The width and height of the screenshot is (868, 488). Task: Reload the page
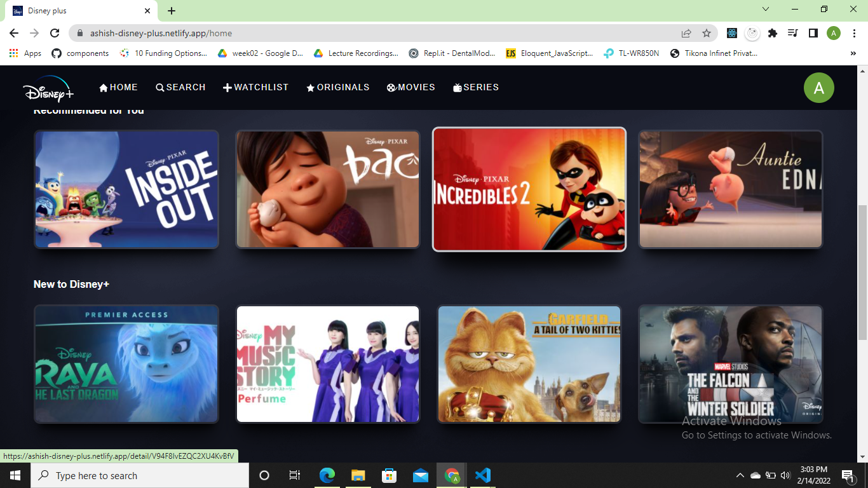[55, 33]
